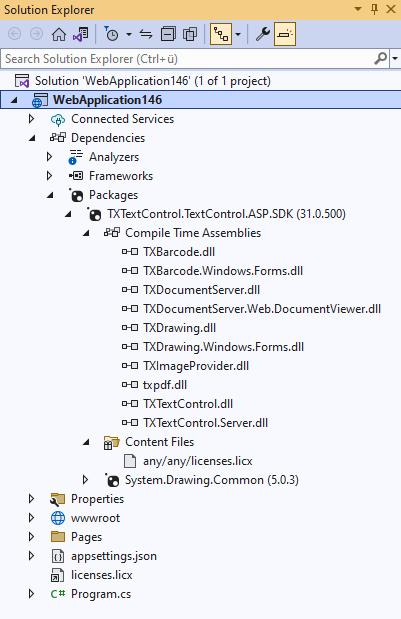Open file nesting options dropdown arrow

(x=238, y=35)
